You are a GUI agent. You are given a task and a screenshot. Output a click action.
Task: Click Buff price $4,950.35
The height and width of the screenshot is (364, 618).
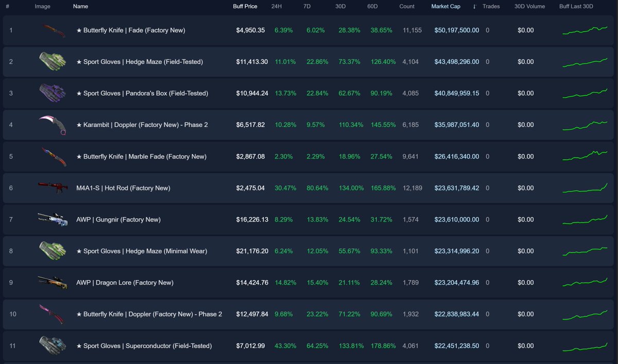(x=250, y=30)
